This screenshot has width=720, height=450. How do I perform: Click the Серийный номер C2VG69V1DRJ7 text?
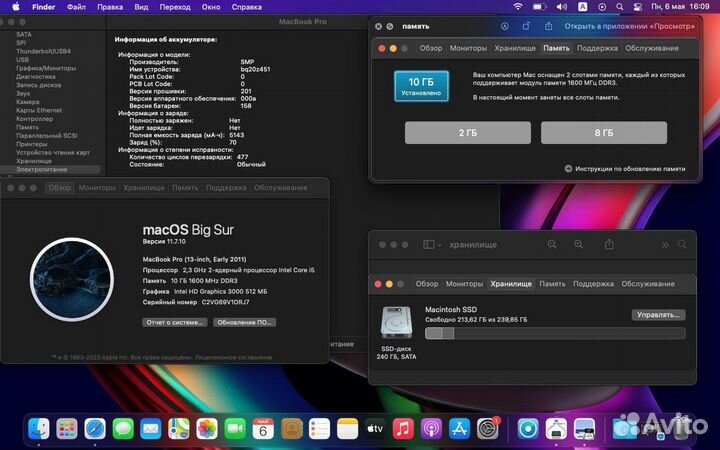tap(196, 302)
